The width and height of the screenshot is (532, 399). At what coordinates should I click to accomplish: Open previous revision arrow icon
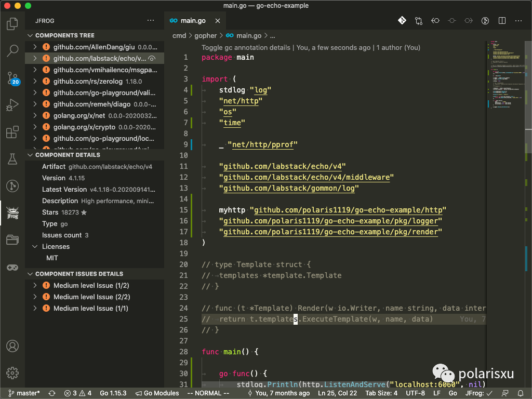pyautogui.click(x=435, y=21)
